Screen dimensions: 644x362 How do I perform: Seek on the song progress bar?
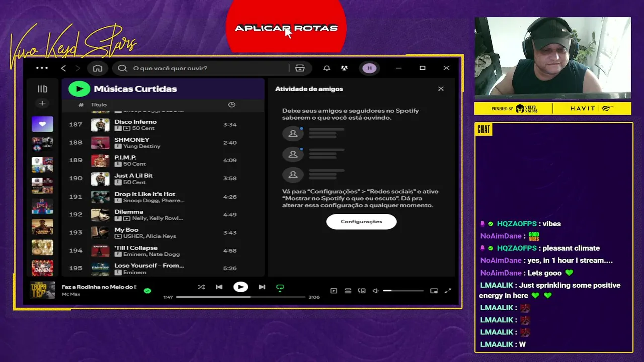pyautogui.click(x=240, y=297)
